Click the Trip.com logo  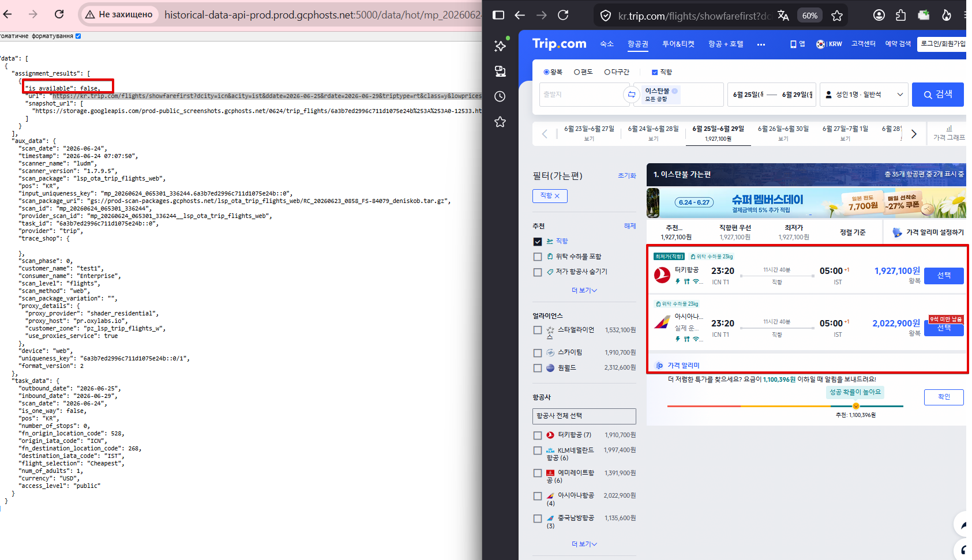tap(559, 44)
